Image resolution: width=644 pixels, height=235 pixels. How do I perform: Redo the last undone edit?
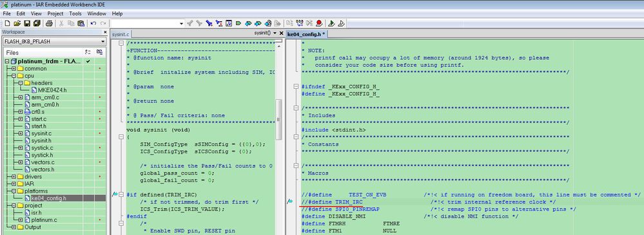pos(103,23)
